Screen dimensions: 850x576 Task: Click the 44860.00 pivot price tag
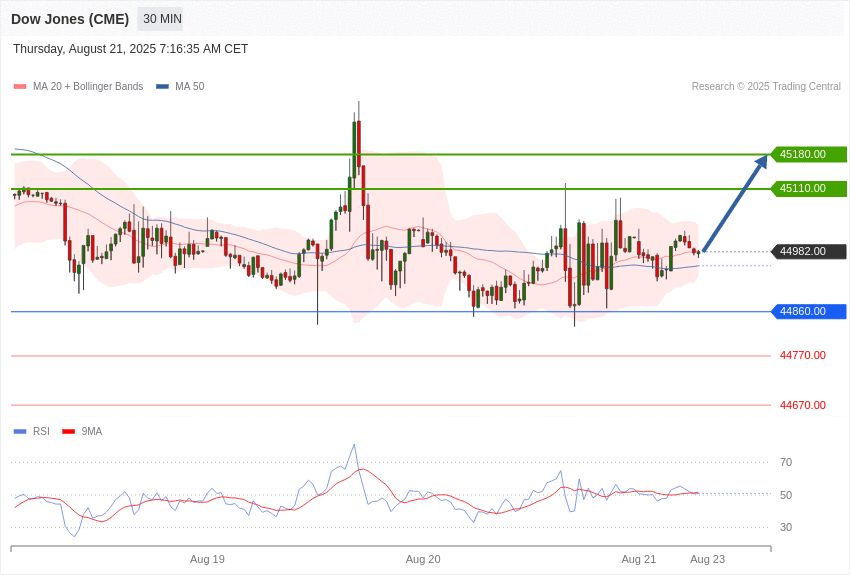808,312
